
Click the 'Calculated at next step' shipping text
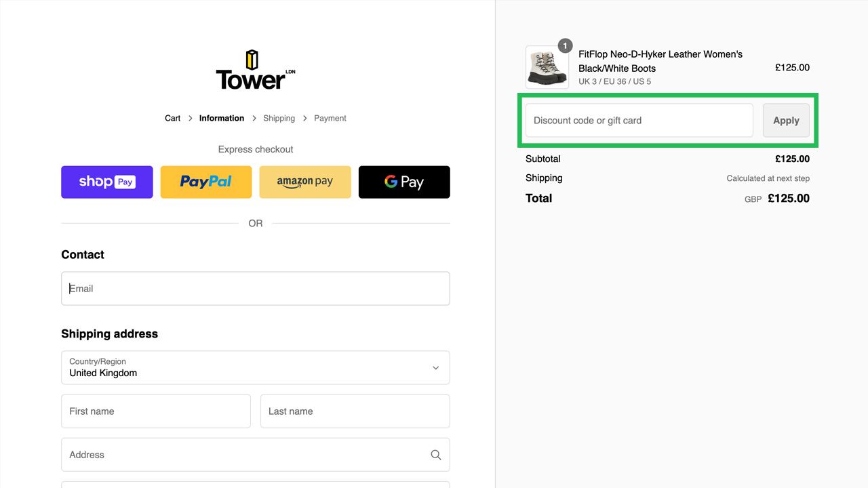(768, 178)
